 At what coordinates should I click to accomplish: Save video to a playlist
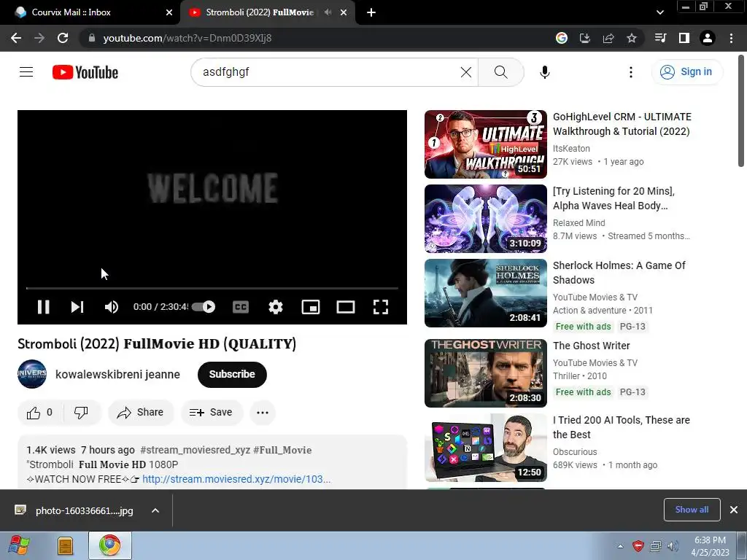pyautogui.click(x=211, y=413)
